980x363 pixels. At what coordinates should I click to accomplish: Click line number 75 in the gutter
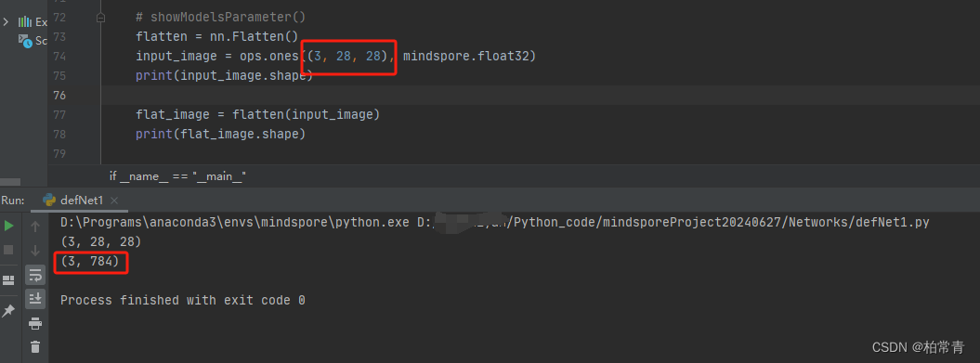point(60,75)
